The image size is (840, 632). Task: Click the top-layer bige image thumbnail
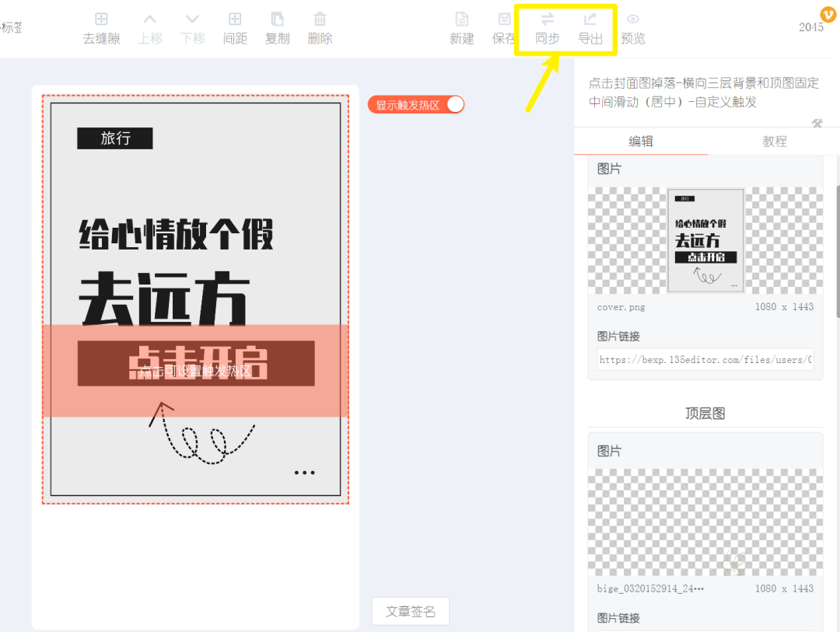[705, 522]
